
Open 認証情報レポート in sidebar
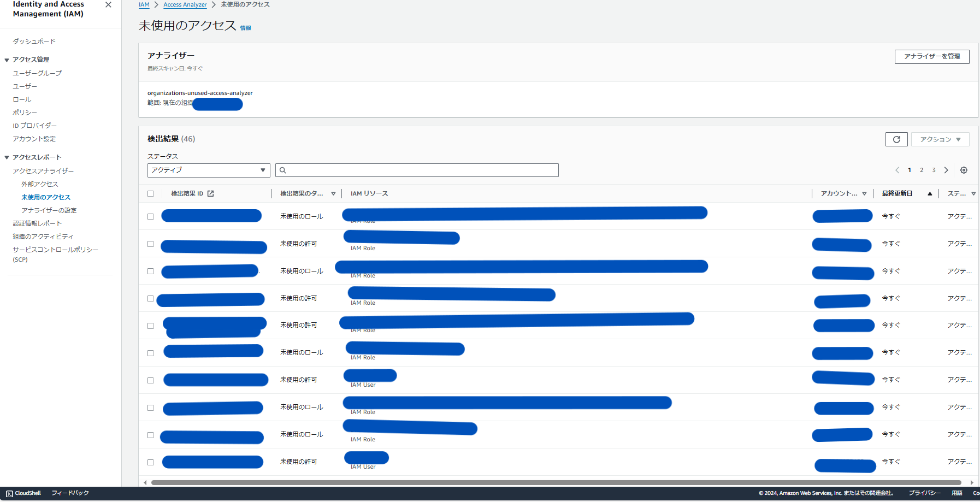coord(37,223)
